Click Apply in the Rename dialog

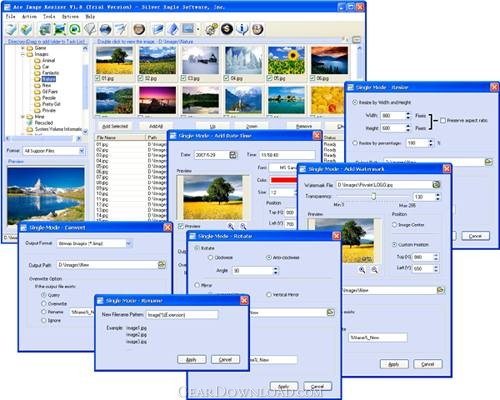192,360
